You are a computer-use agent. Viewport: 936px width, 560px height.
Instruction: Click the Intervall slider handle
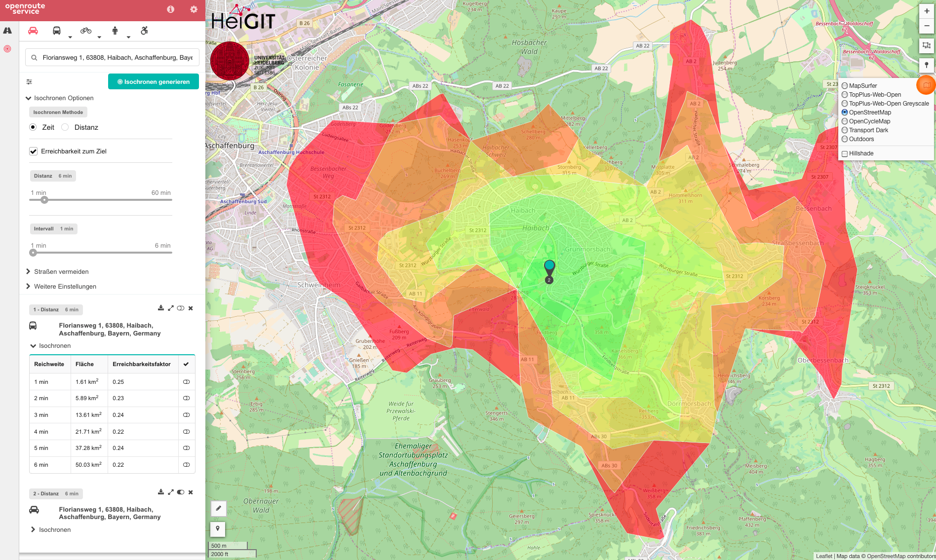(33, 253)
